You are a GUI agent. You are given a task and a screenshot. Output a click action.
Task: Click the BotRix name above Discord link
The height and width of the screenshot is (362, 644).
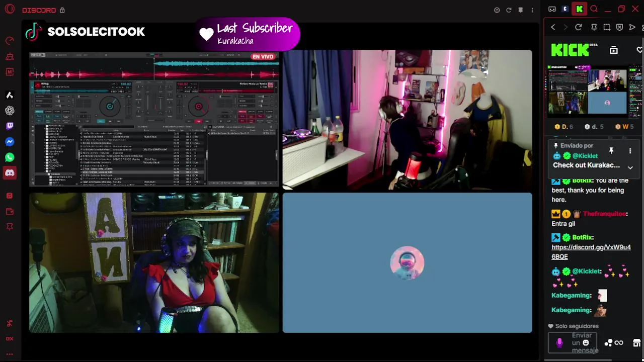[x=582, y=237]
